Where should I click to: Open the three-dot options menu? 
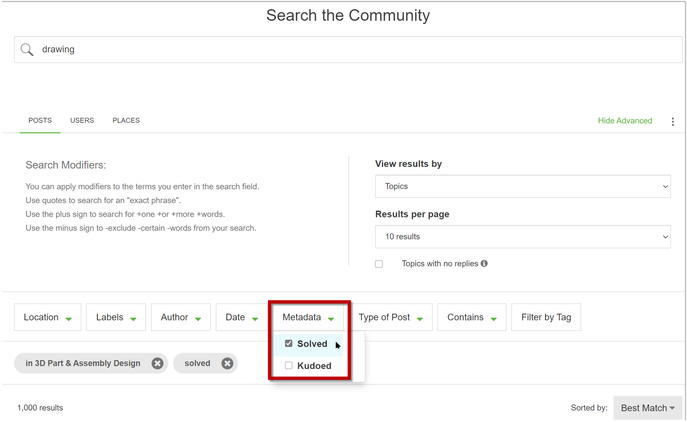point(672,122)
